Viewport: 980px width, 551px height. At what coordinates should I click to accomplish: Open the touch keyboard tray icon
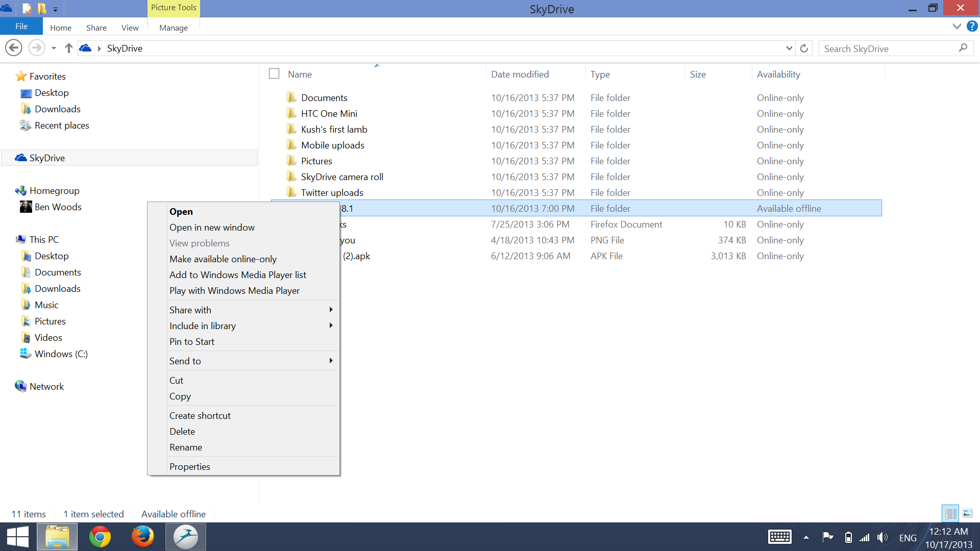click(779, 537)
